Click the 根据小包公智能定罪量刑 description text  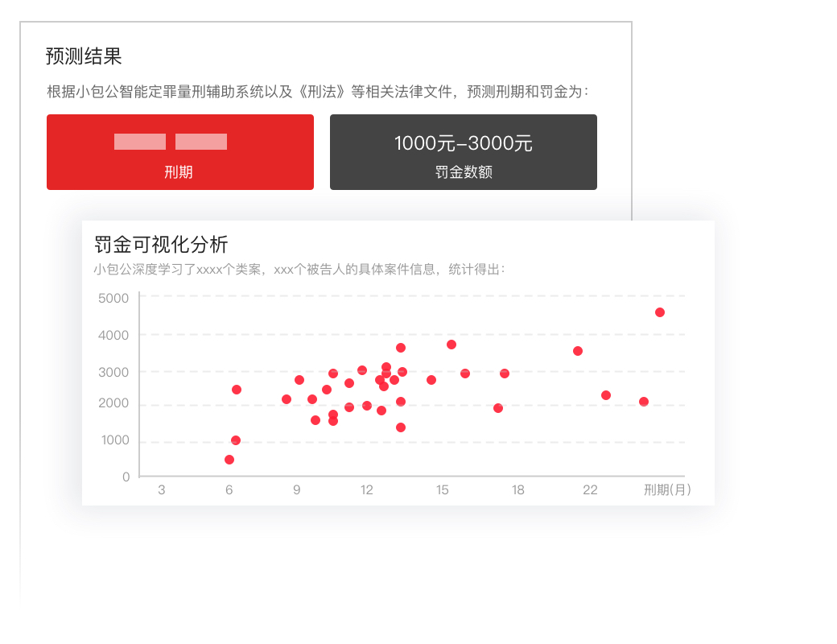pyautogui.click(x=318, y=92)
